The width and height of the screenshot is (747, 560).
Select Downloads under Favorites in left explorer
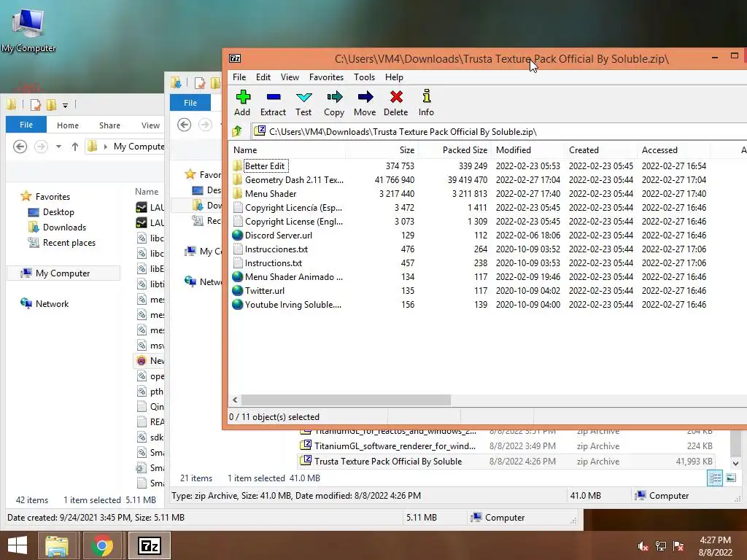click(x=57, y=227)
